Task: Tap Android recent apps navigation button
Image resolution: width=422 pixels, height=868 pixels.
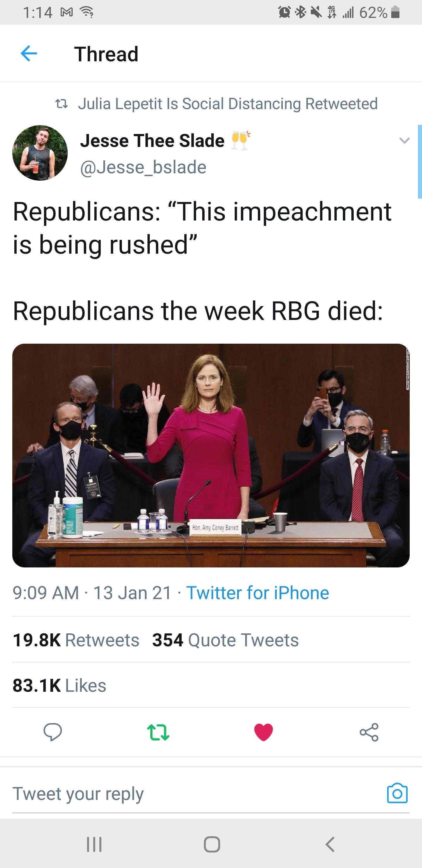Action: (94, 845)
